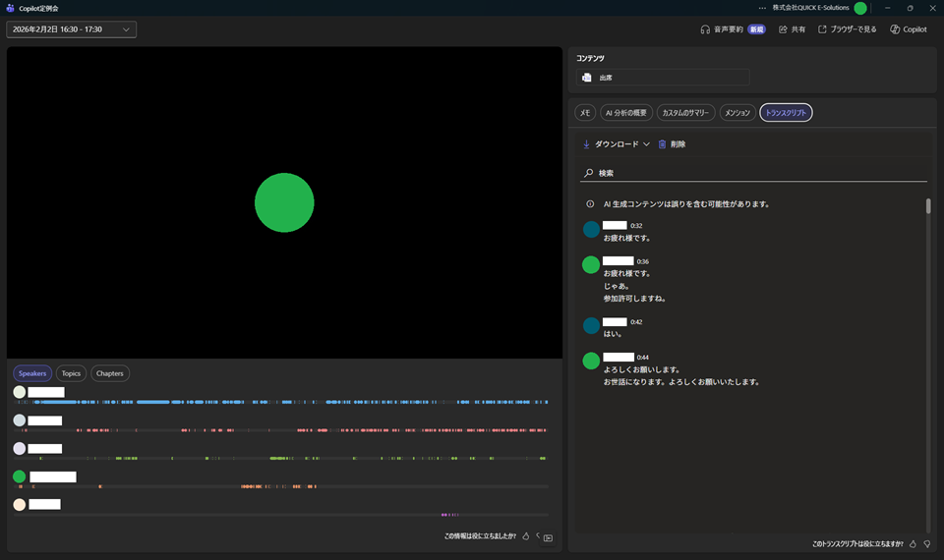The image size is (944, 560).
Task: Click the 削除 trash can icon
Action: click(663, 144)
